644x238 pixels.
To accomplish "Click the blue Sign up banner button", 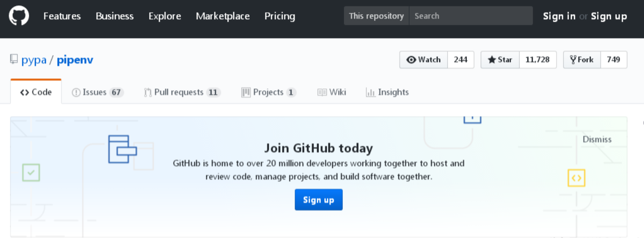I will pyautogui.click(x=319, y=200).
